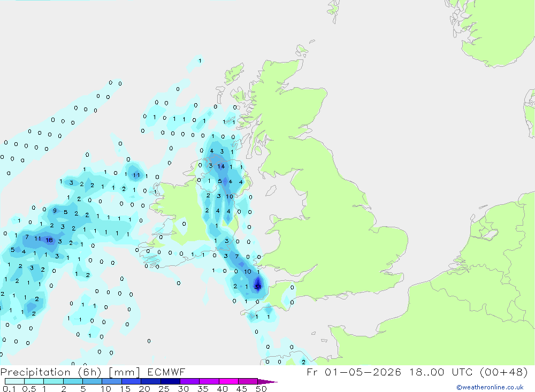The width and height of the screenshot is (535, 392).
Task: Click the legend label '45'
Action: tap(242, 389)
